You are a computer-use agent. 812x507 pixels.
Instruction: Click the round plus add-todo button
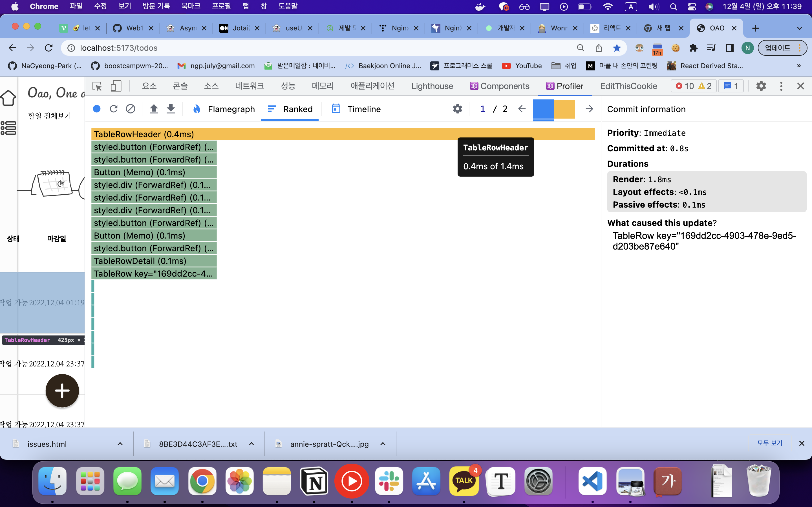tap(62, 391)
